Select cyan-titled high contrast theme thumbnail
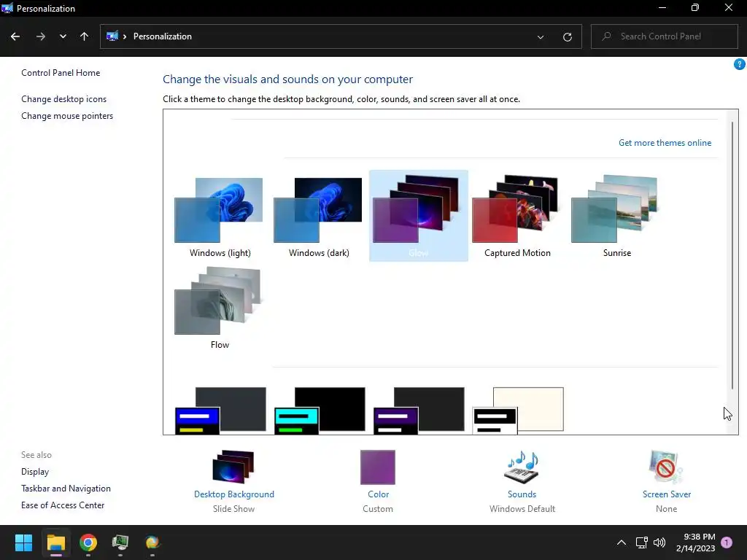The width and height of the screenshot is (747, 560). pyautogui.click(x=320, y=411)
